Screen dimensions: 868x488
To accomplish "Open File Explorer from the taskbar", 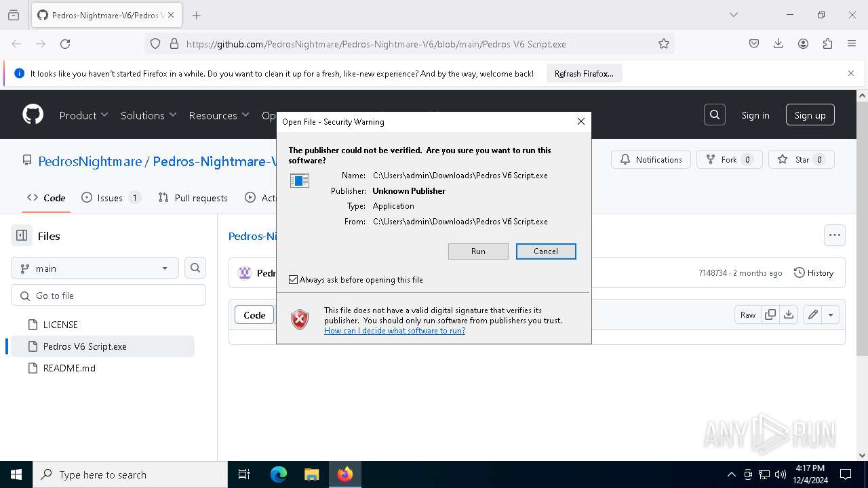I will point(311,474).
